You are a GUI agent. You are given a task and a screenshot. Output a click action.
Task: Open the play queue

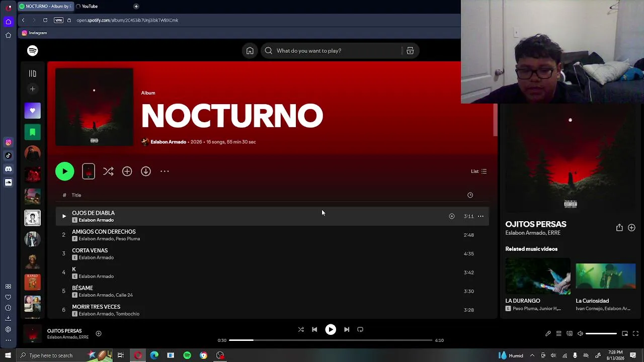(558, 333)
